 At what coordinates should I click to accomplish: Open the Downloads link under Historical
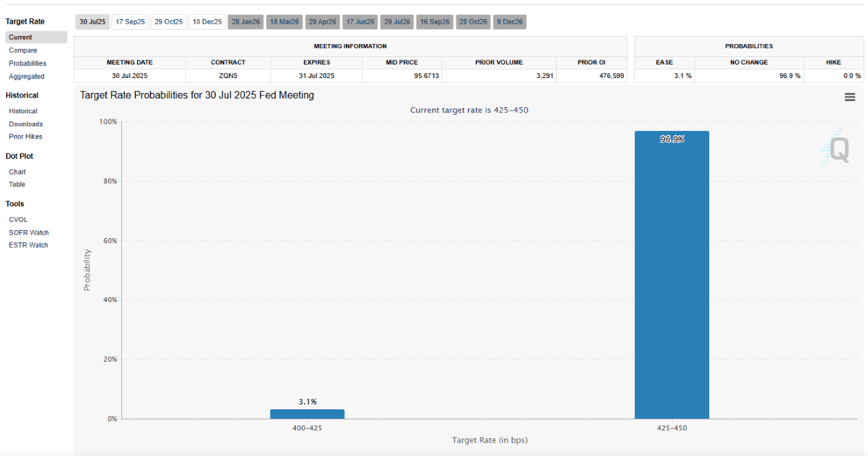point(26,124)
